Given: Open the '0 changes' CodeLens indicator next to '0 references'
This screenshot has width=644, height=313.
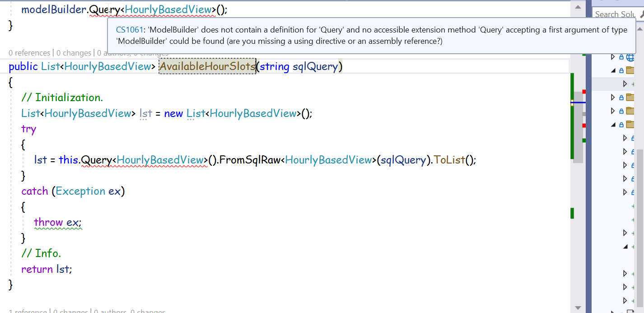Looking at the screenshot, I should tap(74, 53).
